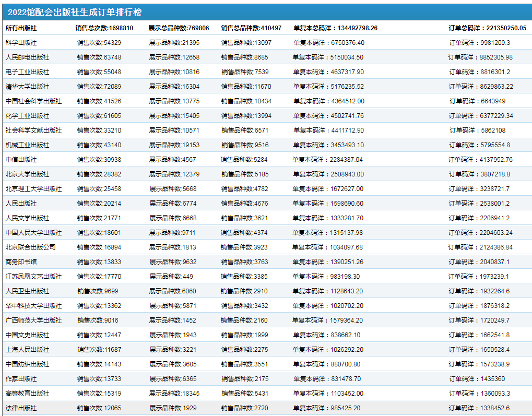Open the 中信出版社 publisher entry
The width and height of the screenshot is (532, 416).
pos(21,160)
